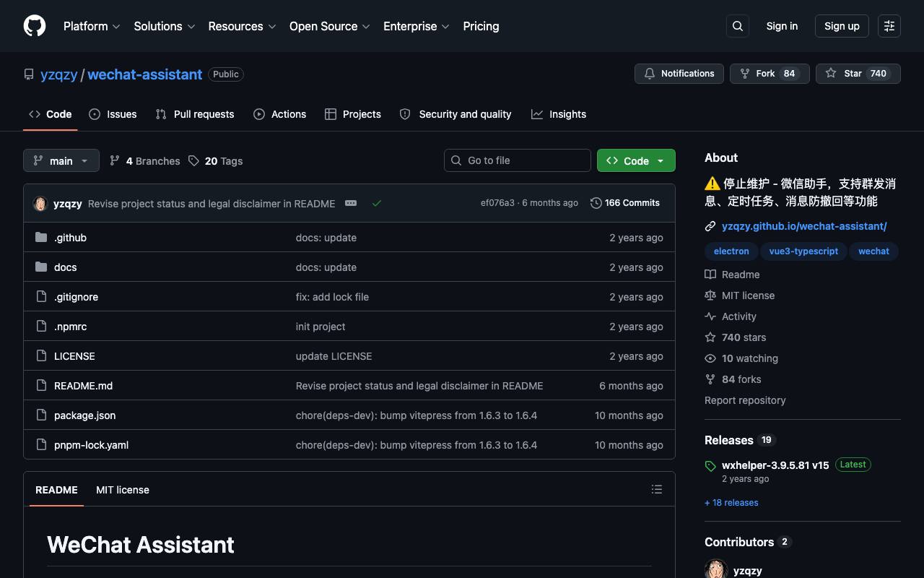Expand the commit message ellipsis
Viewport: 924px width, 578px height.
(x=351, y=203)
